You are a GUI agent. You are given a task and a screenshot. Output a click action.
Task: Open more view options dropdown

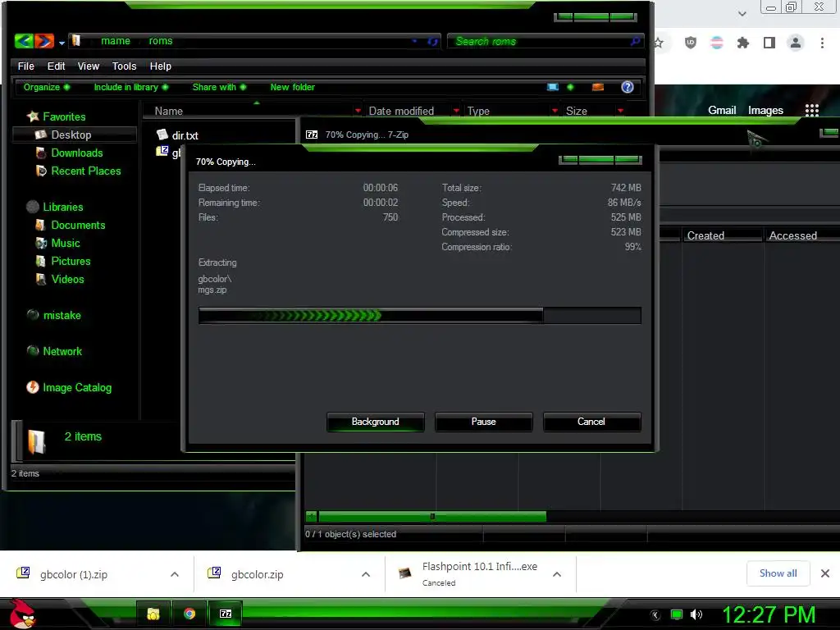(x=570, y=87)
